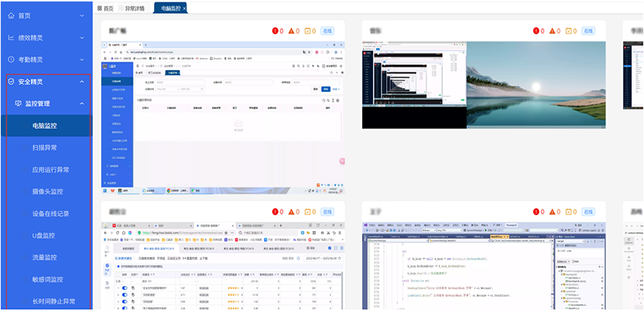Collapse the 监控管理 submenu chevron
The image size is (644, 312).
coord(82,104)
